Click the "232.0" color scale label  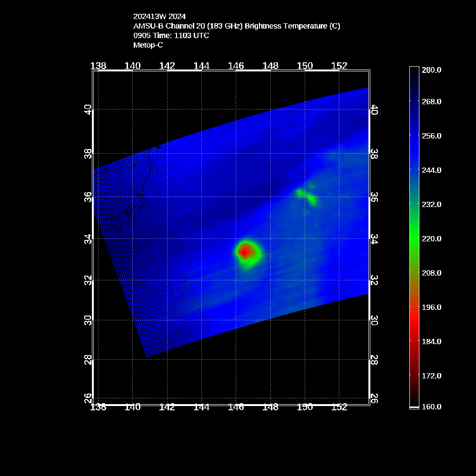click(x=431, y=205)
